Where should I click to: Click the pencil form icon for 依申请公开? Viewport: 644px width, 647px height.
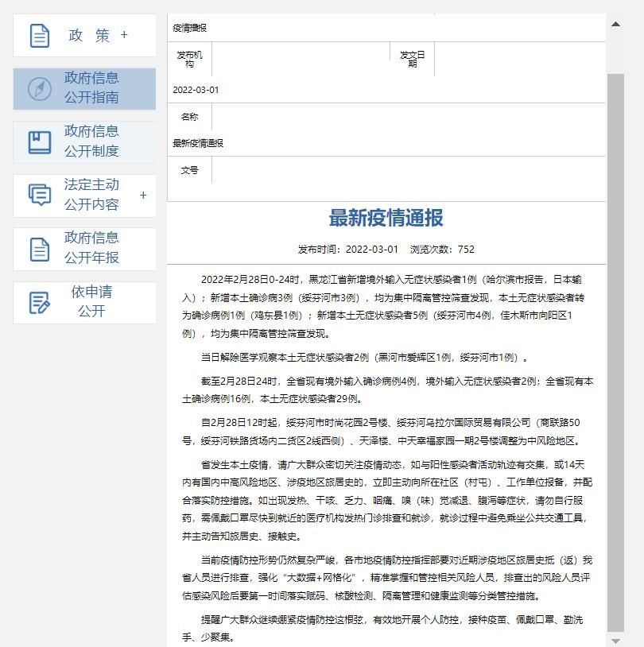[x=40, y=303]
